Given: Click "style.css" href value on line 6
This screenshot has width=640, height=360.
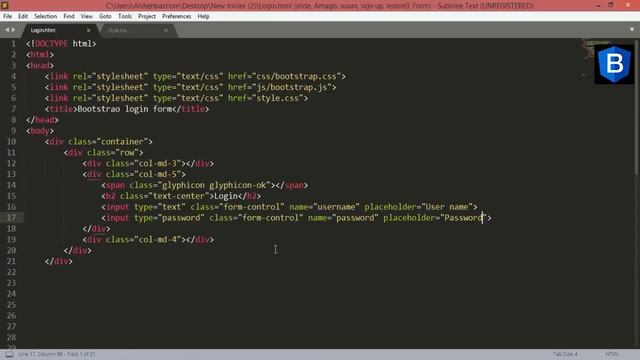Looking at the screenshot, I should pos(277,98).
